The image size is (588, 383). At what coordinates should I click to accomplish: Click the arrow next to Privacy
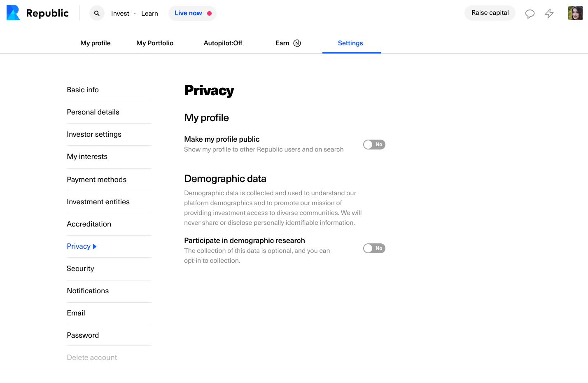point(95,247)
